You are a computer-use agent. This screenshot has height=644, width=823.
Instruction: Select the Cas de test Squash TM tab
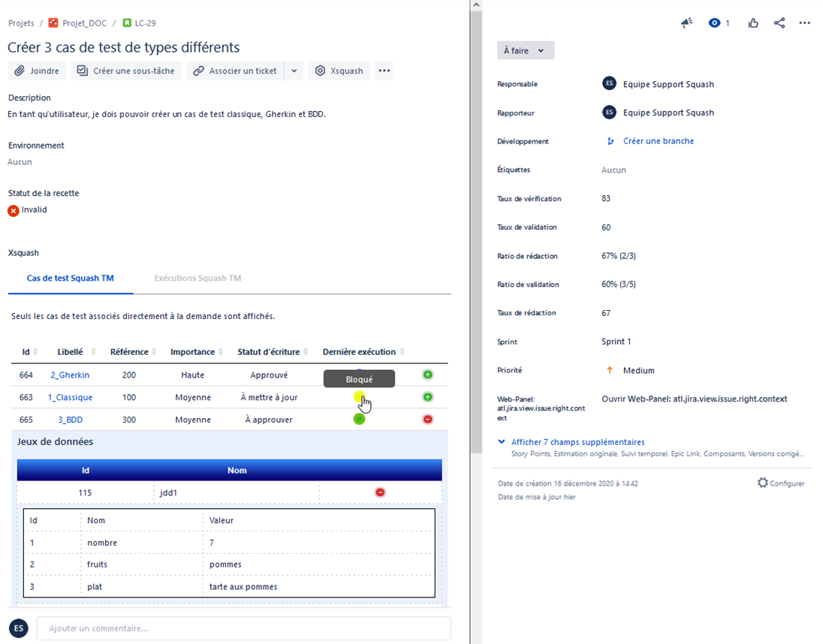[71, 278]
